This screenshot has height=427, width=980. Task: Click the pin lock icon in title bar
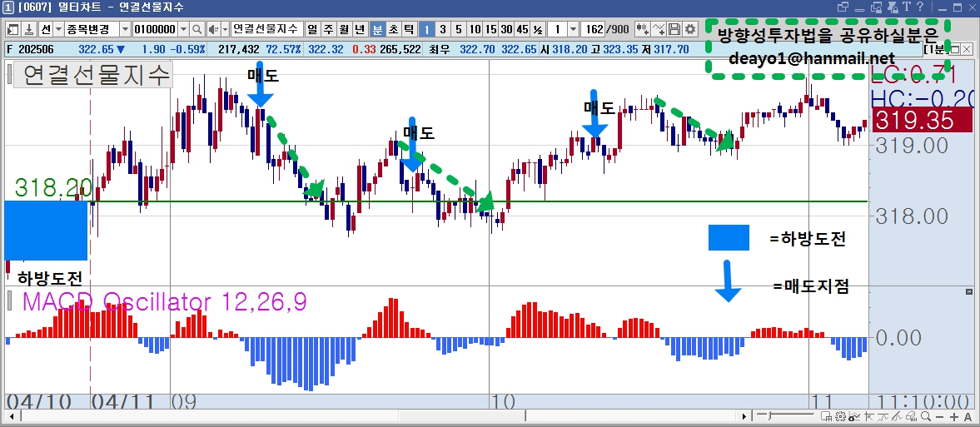click(x=893, y=7)
